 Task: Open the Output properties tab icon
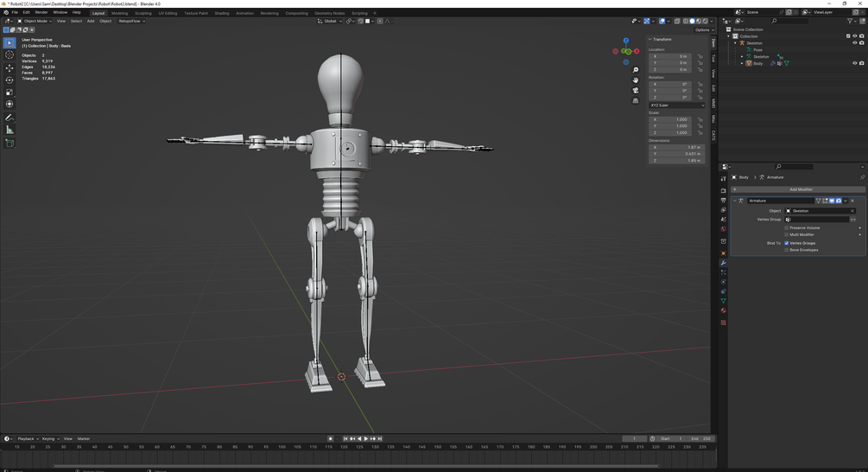724,200
